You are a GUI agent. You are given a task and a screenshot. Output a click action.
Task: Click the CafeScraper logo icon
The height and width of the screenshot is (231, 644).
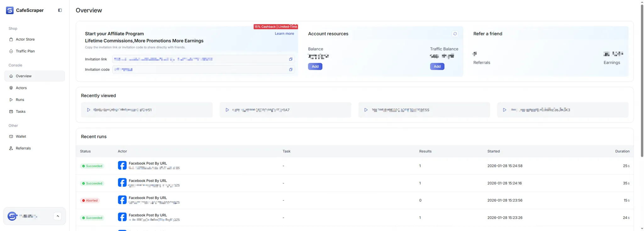click(x=10, y=10)
